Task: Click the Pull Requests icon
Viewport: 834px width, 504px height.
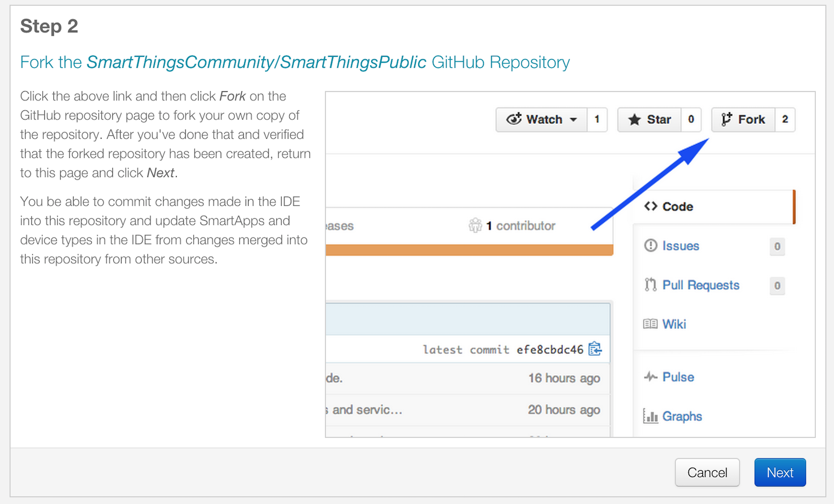Action: pos(651,284)
